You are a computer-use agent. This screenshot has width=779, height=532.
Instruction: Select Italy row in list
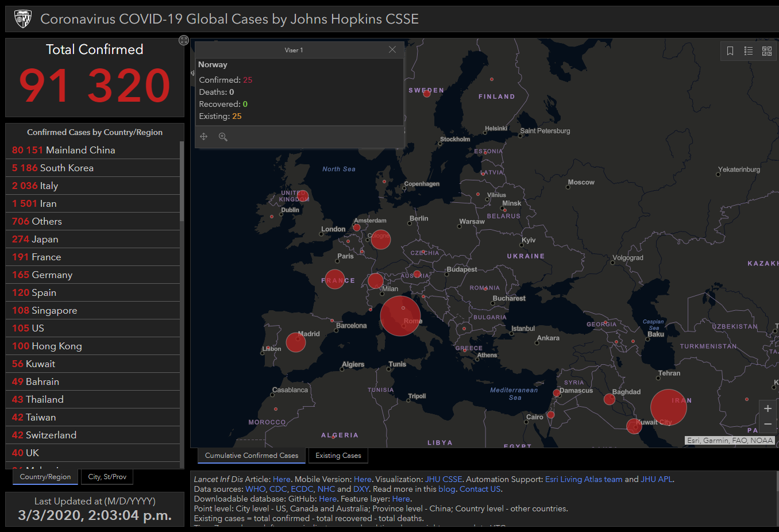point(92,186)
